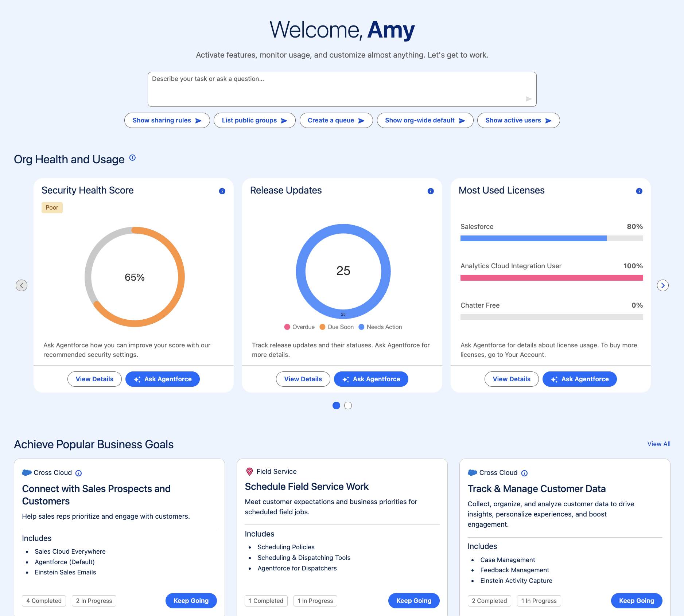
Task: Click the Poor score badge
Action: [x=52, y=207]
